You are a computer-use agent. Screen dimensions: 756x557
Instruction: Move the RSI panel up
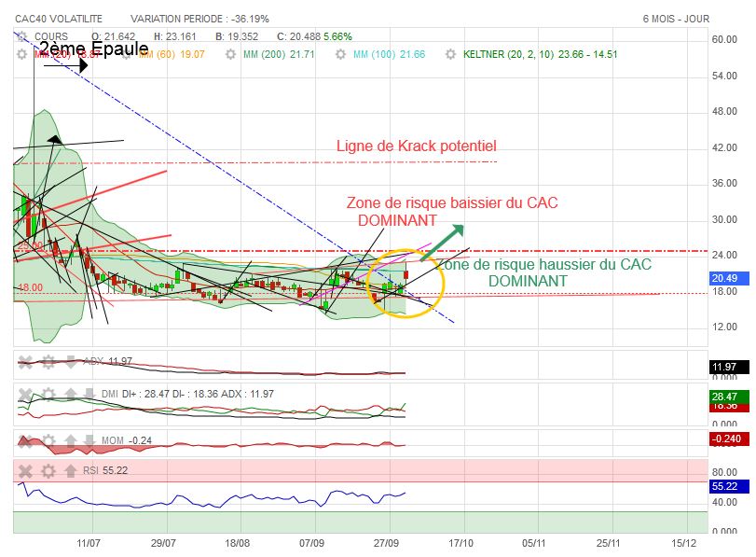(71, 470)
